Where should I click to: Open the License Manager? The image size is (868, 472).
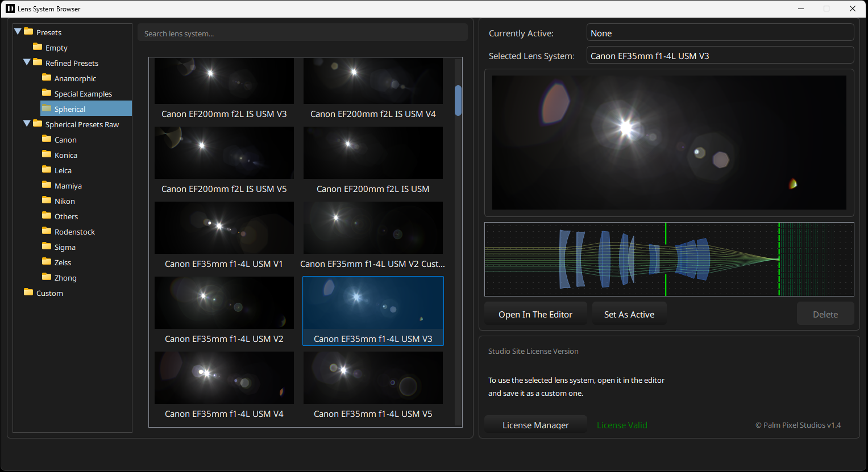click(535, 425)
